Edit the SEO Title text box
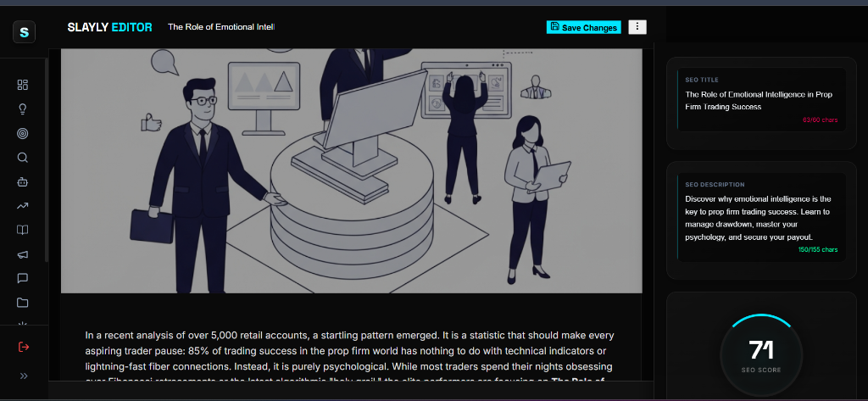868x401 pixels. (x=762, y=100)
